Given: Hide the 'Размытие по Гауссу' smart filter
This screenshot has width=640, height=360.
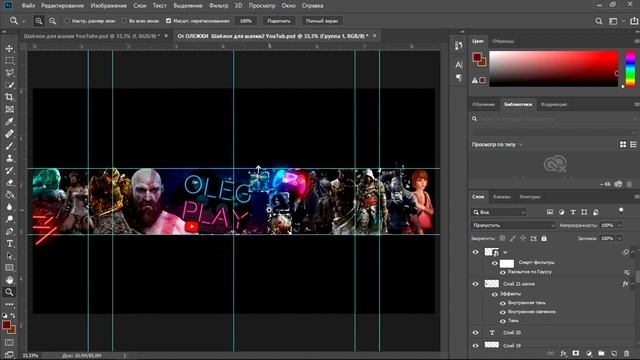Looking at the screenshot, I should pyautogui.click(x=503, y=272).
